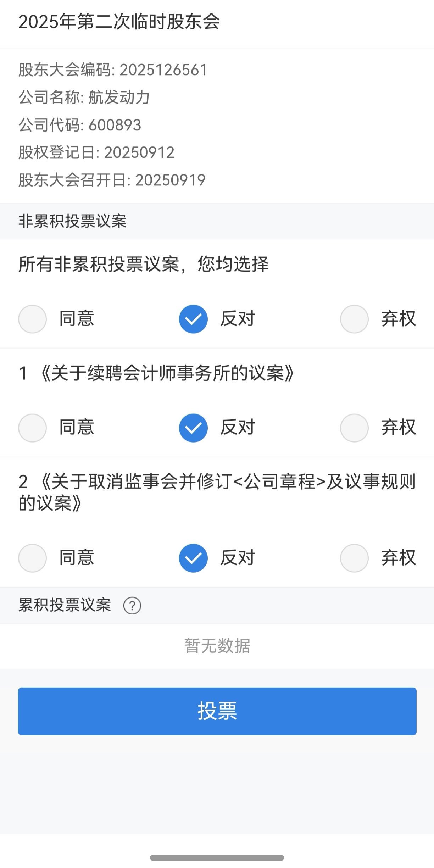Tap the 公司代码 600893 line
Screen dimensions: 434x868
[80, 125]
